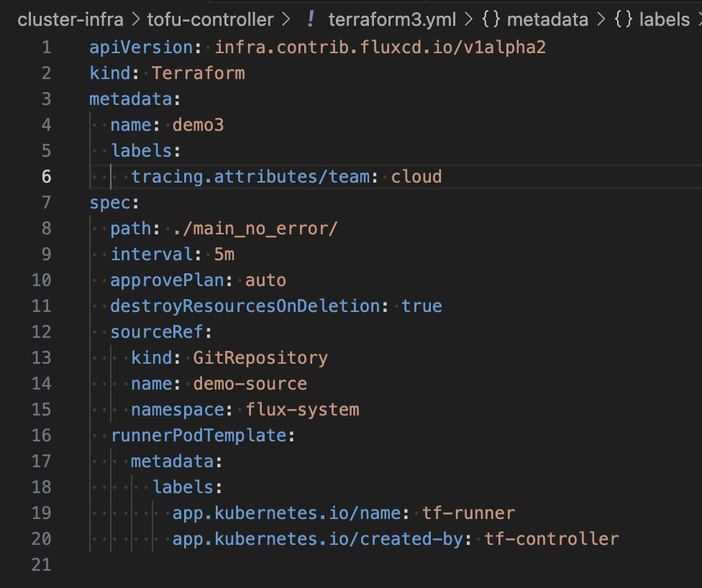Expand chevron after metadata breadcrumb

(601, 19)
